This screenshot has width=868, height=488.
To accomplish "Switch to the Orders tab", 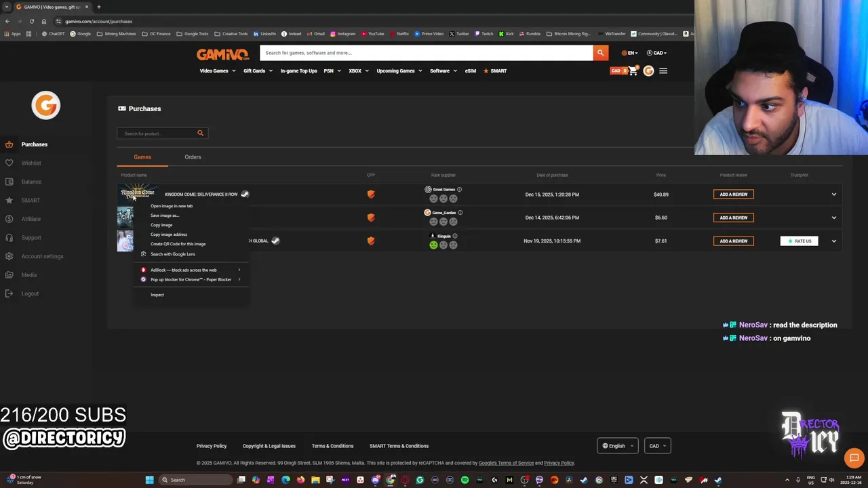I will (193, 157).
